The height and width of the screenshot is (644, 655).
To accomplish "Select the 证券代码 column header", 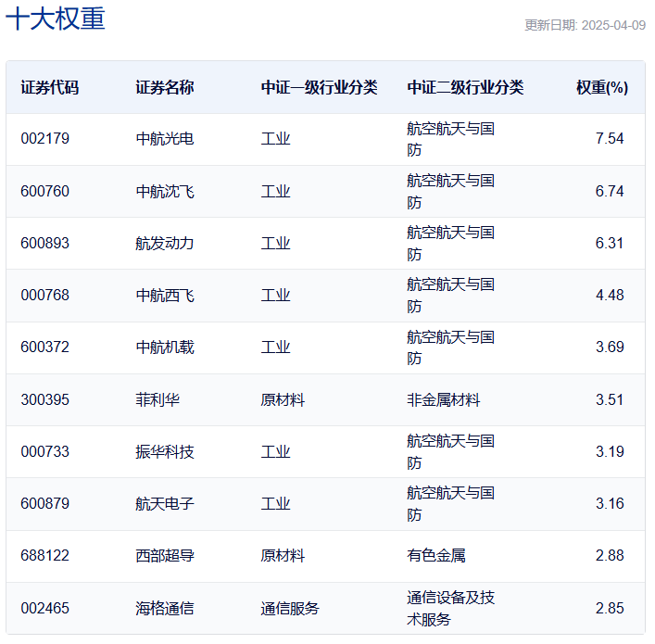I will pyautogui.click(x=50, y=87).
